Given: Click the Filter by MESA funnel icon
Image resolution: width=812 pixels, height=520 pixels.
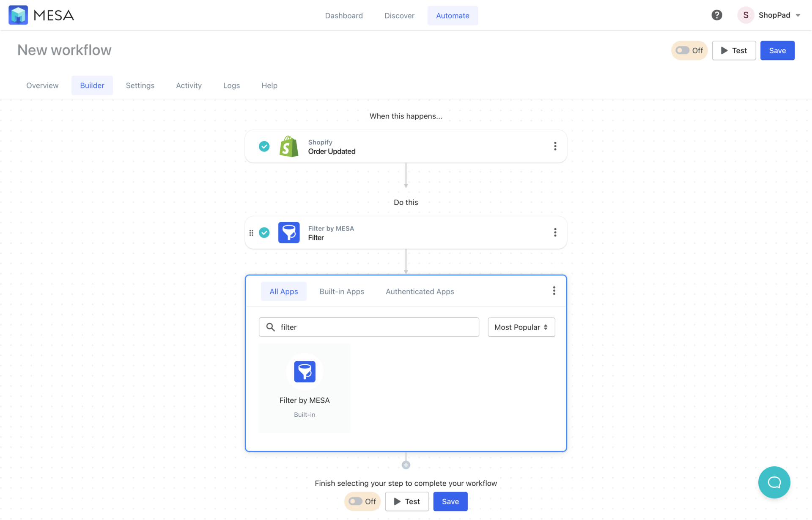Looking at the screenshot, I should coord(288,232).
